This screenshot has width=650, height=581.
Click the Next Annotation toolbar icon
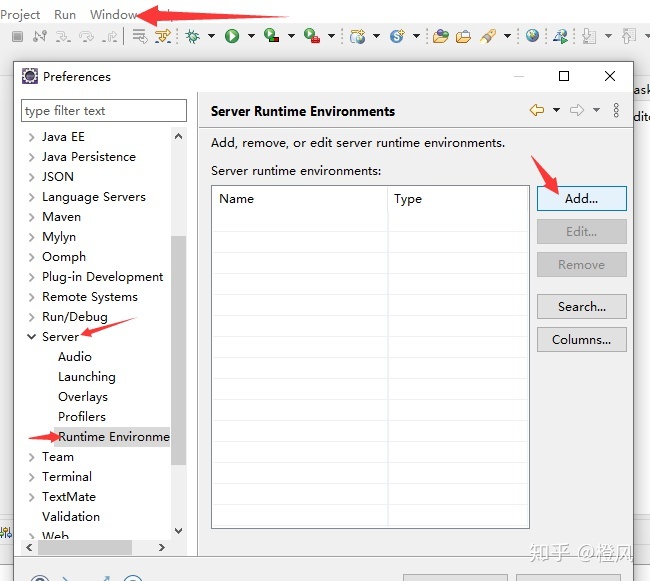[x=589, y=36]
